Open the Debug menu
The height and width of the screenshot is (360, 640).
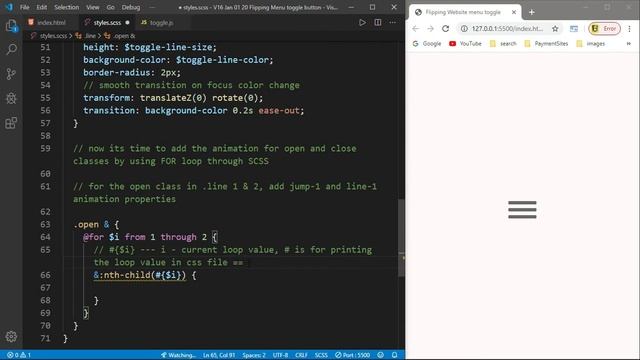pos(131,7)
